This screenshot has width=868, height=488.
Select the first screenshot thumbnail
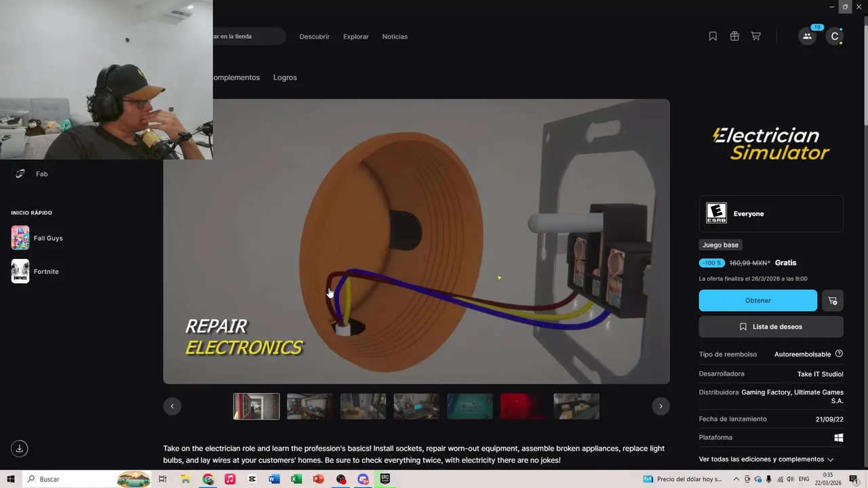click(x=256, y=406)
